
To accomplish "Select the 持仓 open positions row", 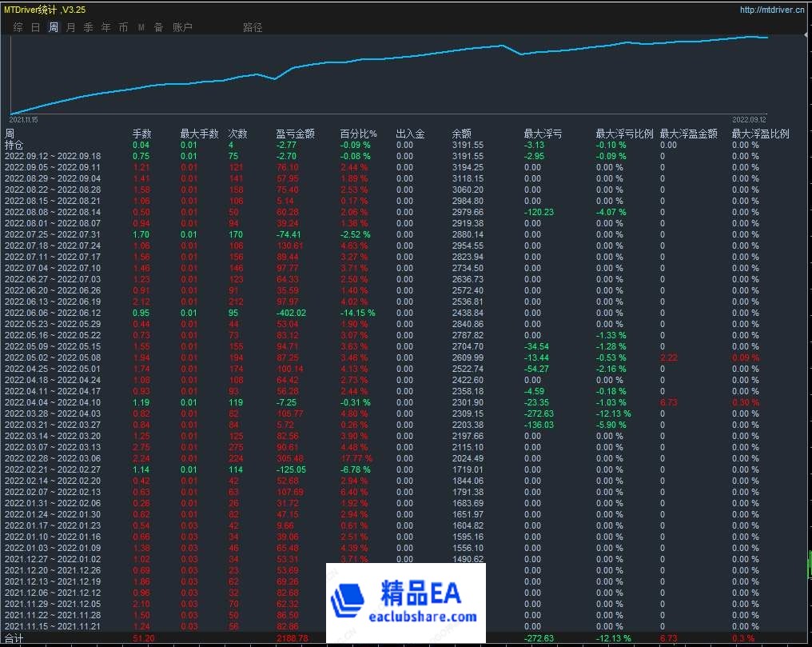I will 14,145.
